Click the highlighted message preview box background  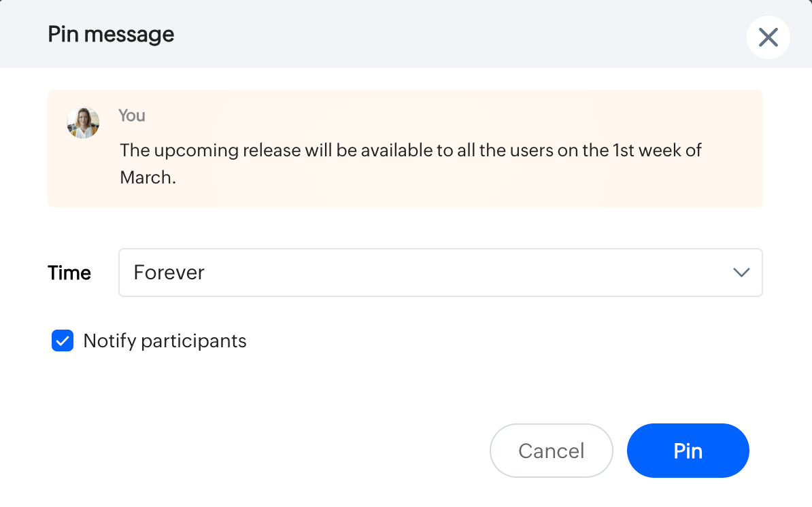476,187
